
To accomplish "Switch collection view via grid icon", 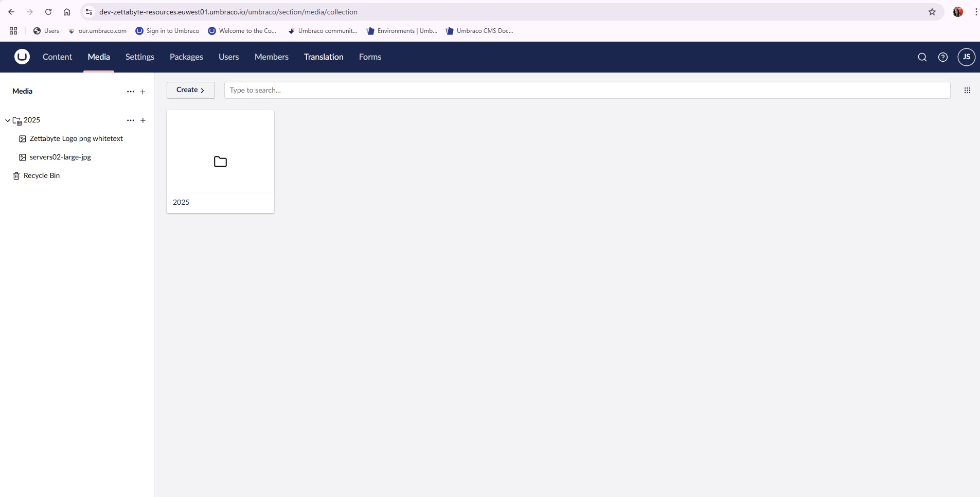I will (x=967, y=91).
